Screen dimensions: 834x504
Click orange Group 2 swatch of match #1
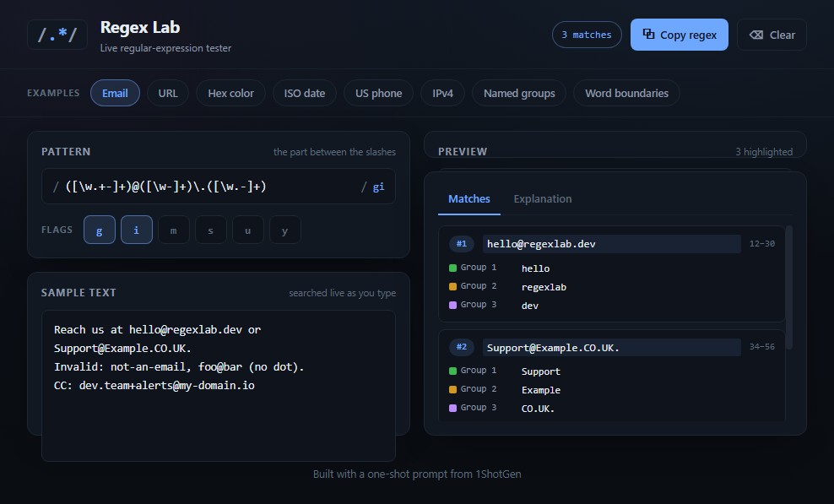[x=453, y=286]
